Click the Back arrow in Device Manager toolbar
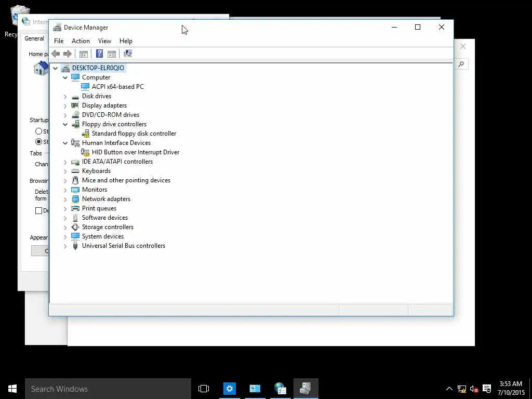The height and width of the screenshot is (399, 532). point(56,54)
